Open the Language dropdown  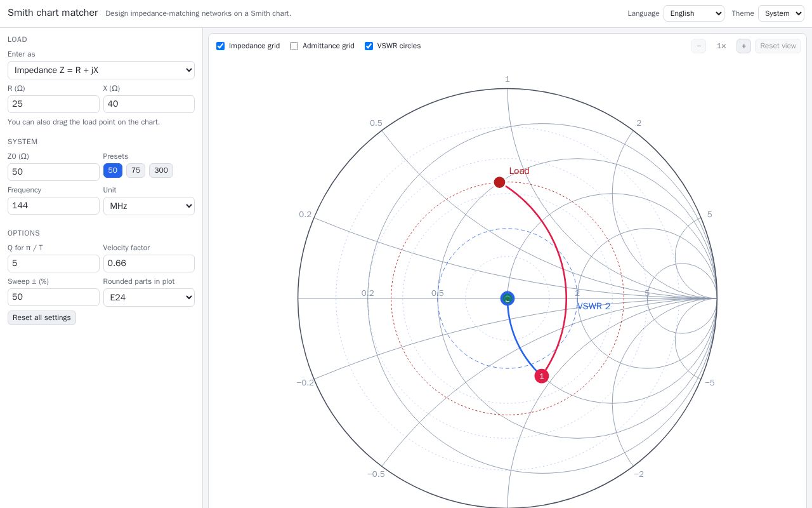point(694,13)
